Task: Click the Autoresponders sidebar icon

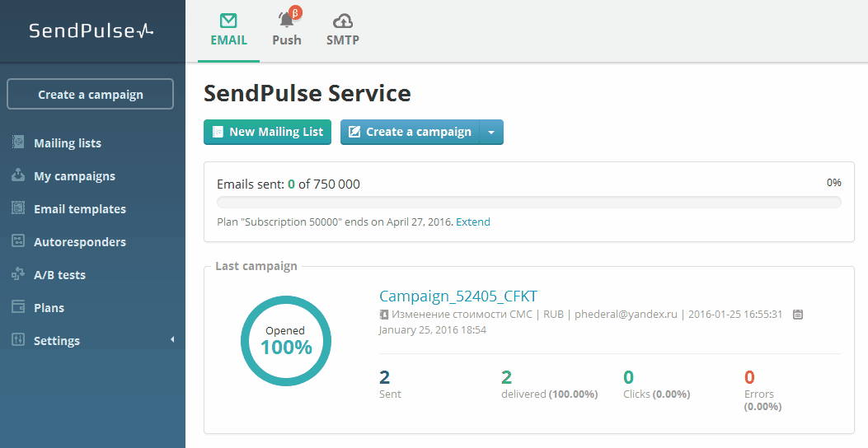Action: tap(18, 241)
